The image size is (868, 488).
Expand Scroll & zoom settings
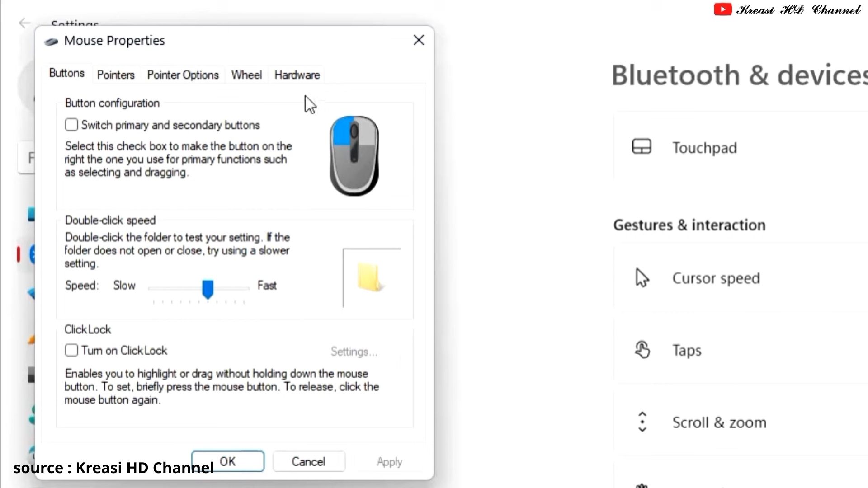[x=741, y=422]
